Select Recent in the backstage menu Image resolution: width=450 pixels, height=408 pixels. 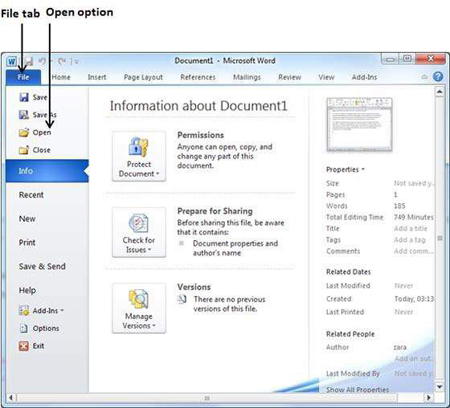(x=31, y=195)
